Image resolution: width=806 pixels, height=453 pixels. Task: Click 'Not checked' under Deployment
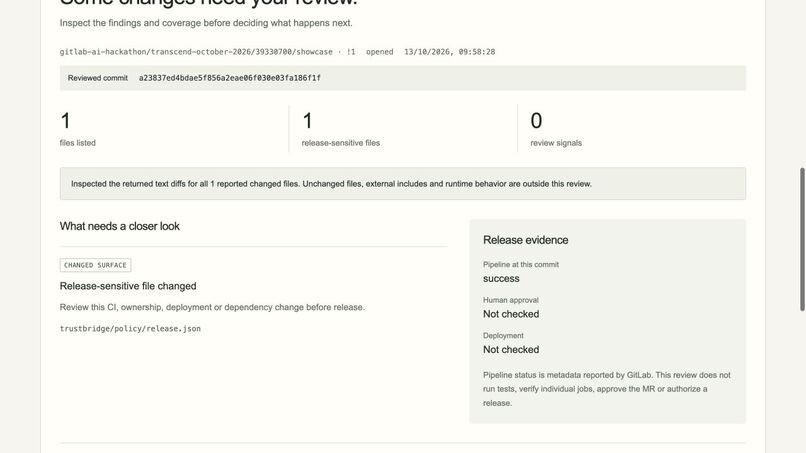click(511, 350)
